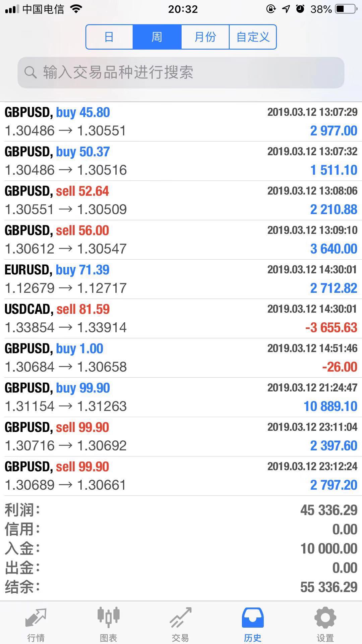
Task: Open the USDCAD sell 81.59 trade
Action: (x=181, y=318)
